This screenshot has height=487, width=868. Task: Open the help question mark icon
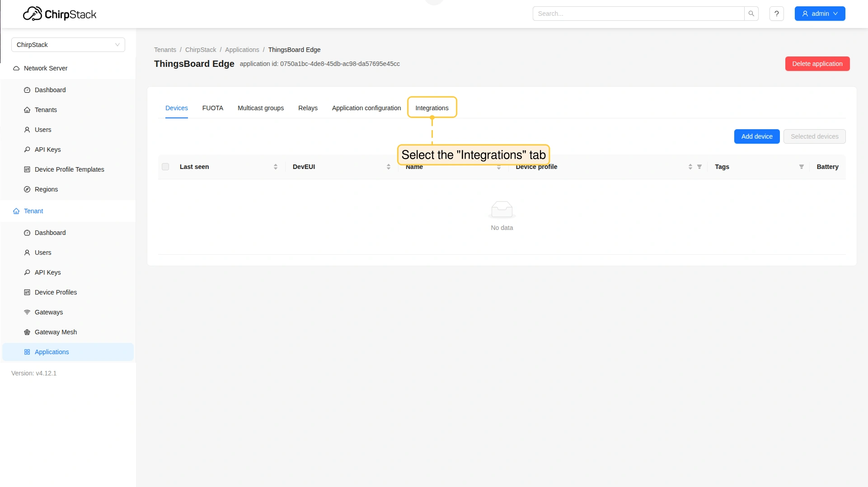click(776, 14)
